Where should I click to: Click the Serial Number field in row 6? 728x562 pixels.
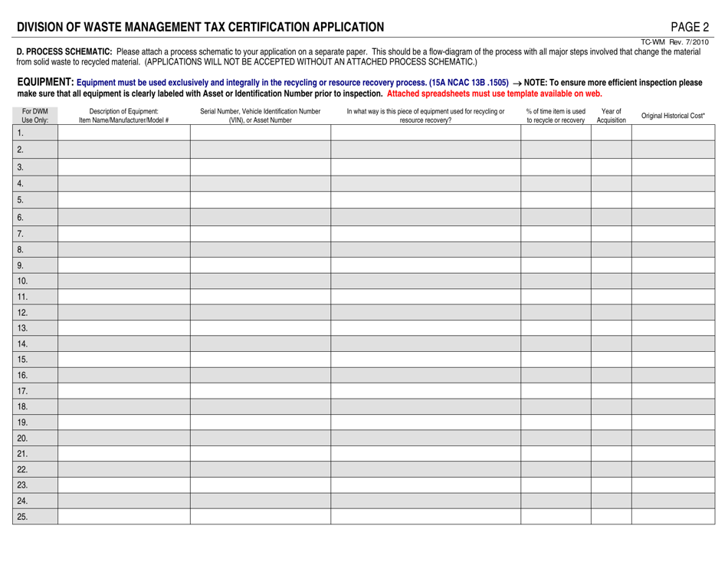[x=261, y=217]
